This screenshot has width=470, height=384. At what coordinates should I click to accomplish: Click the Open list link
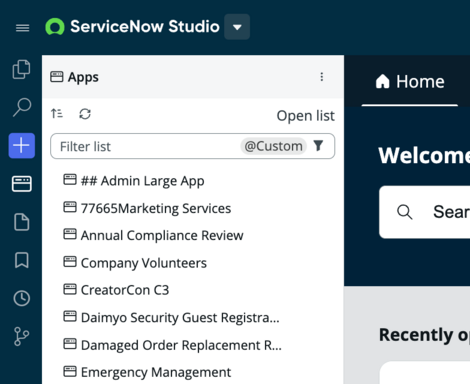pos(305,116)
